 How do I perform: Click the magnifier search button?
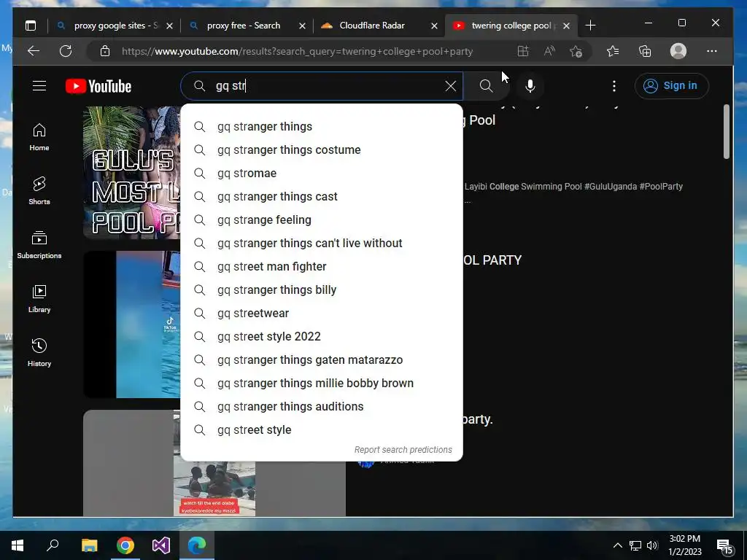[x=486, y=86]
